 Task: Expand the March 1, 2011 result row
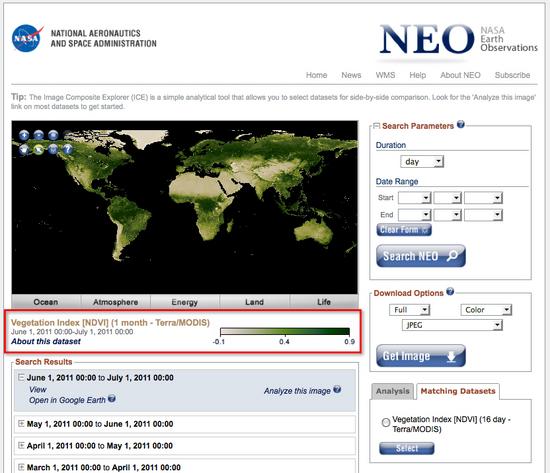tap(21, 467)
